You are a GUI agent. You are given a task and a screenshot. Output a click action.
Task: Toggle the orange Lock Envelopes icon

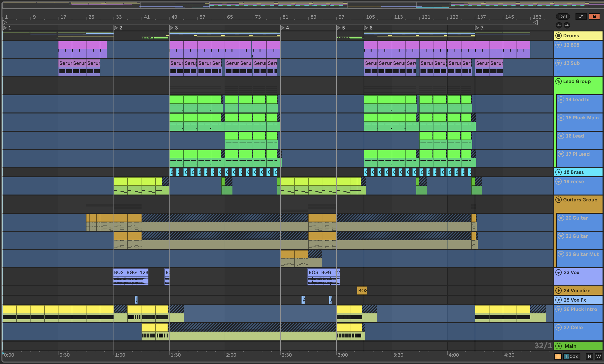(594, 16)
